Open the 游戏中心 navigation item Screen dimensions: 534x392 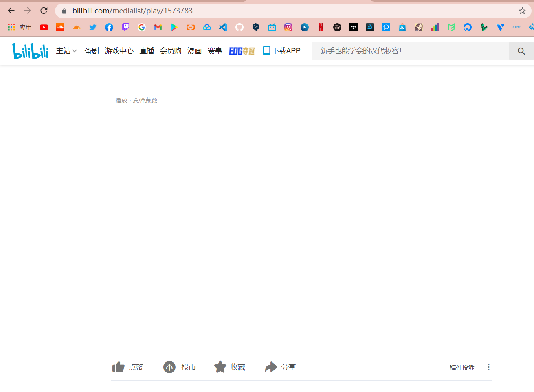[x=119, y=51]
